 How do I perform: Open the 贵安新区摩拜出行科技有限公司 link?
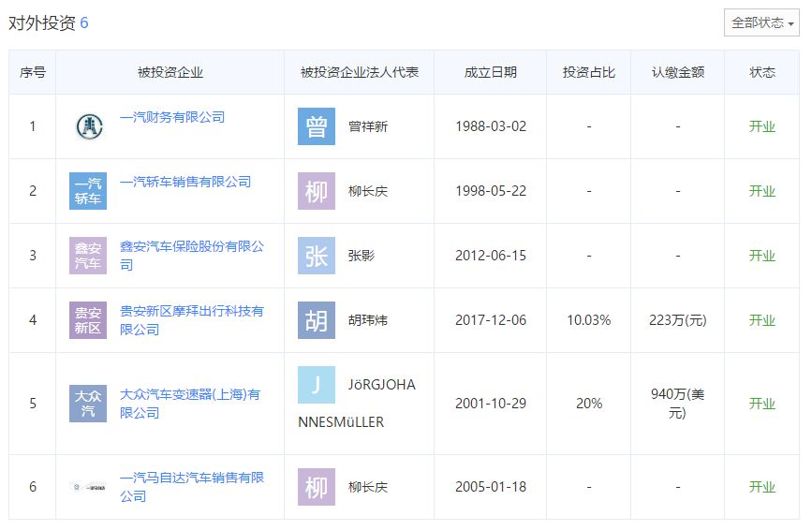(x=192, y=320)
